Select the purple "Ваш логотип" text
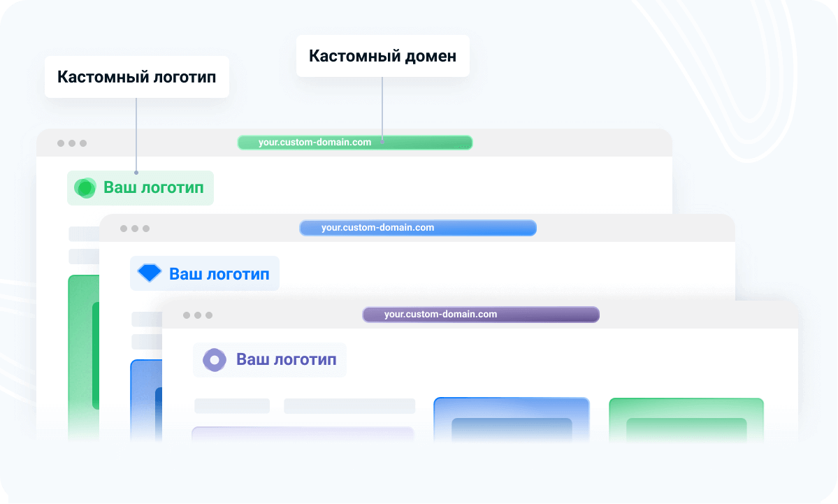The image size is (838, 504). tap(286, 360)
